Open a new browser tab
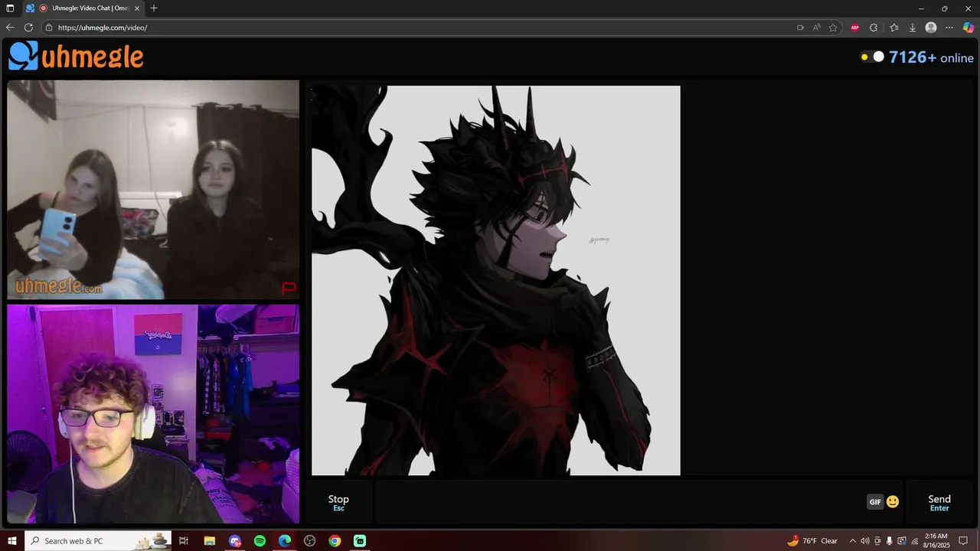This screenshot has width=980, height=551. pos(154,8)
